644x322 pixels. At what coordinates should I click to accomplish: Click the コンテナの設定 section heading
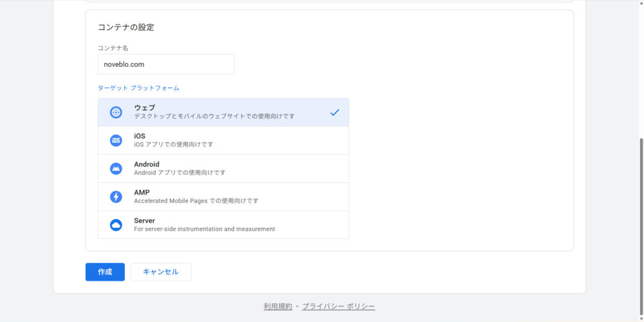point(126,27)
